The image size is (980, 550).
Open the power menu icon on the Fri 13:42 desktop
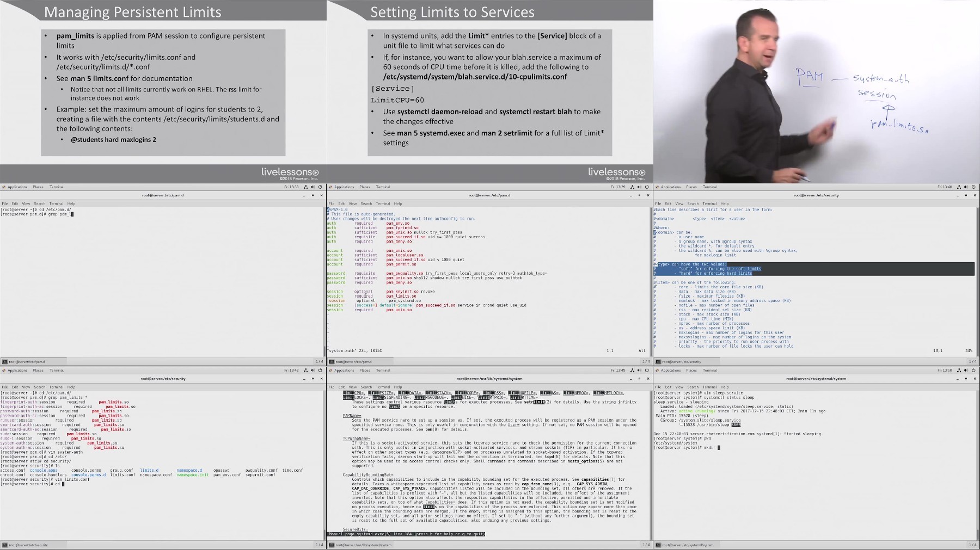tap(321, 370)
